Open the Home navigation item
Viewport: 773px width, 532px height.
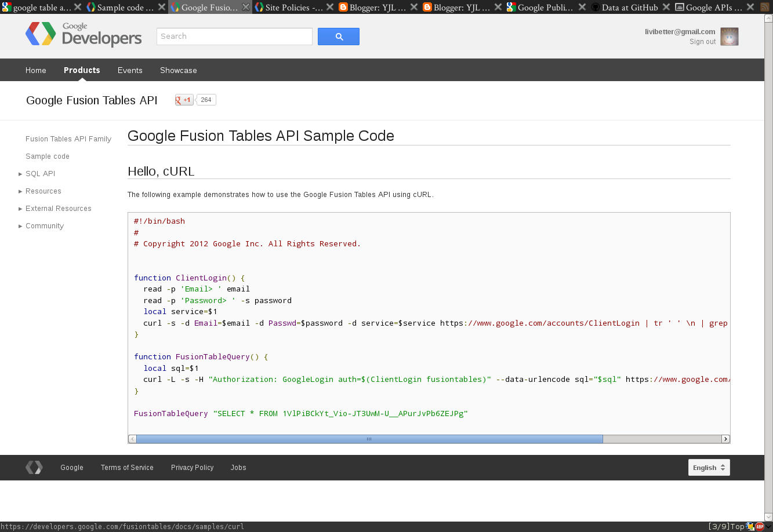[36, 70]
